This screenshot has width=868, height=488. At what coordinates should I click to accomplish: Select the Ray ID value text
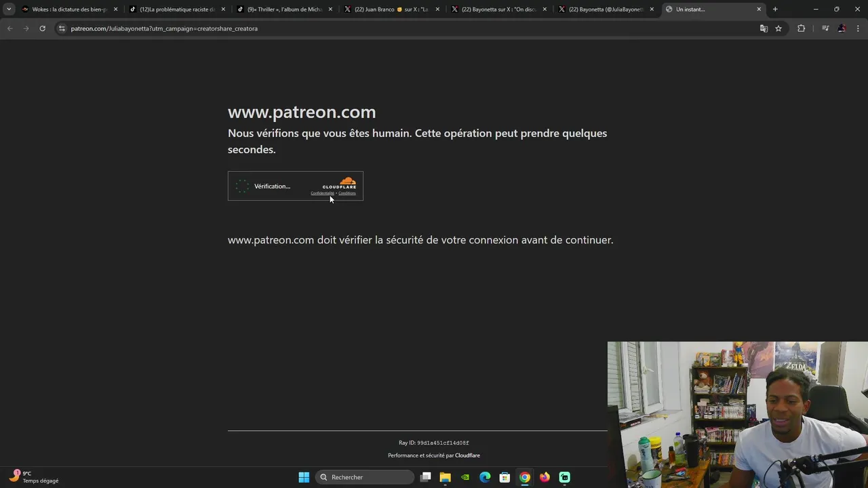[x=443, y=443]
